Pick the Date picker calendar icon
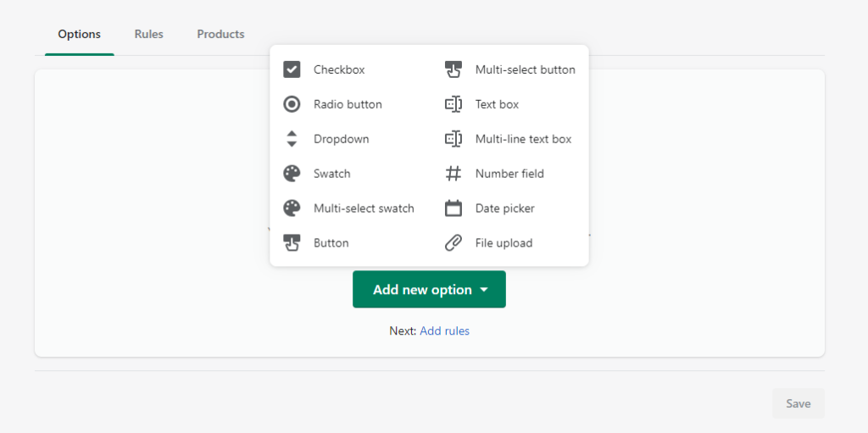This screenshot has width=868, height=433. click(453, 208)
